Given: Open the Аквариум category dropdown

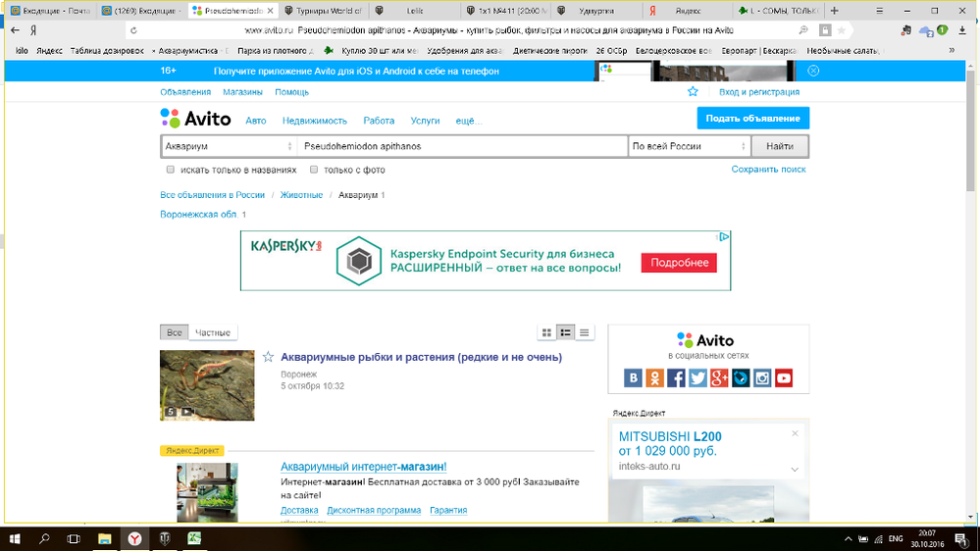Looking at the screenshot, I should tap(229, 146).
